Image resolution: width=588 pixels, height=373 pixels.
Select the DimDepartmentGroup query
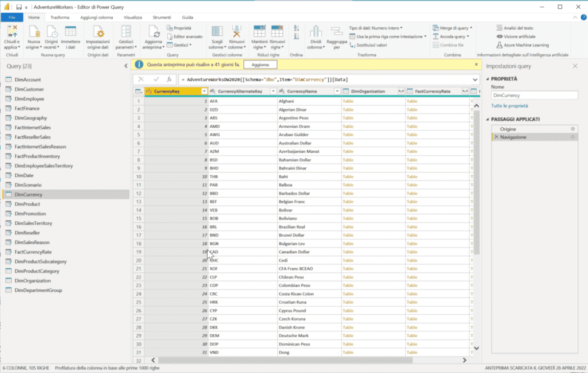click(x=66, y=290)
